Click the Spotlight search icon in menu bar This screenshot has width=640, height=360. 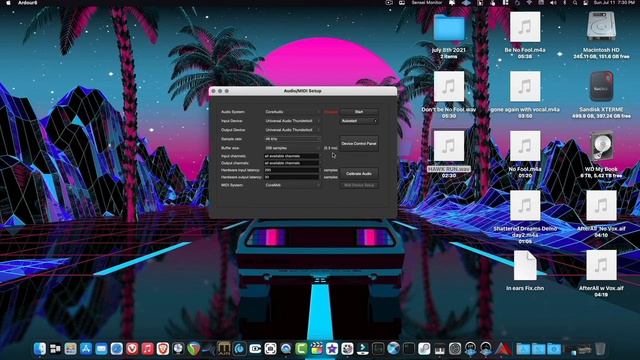coord(575,3)
